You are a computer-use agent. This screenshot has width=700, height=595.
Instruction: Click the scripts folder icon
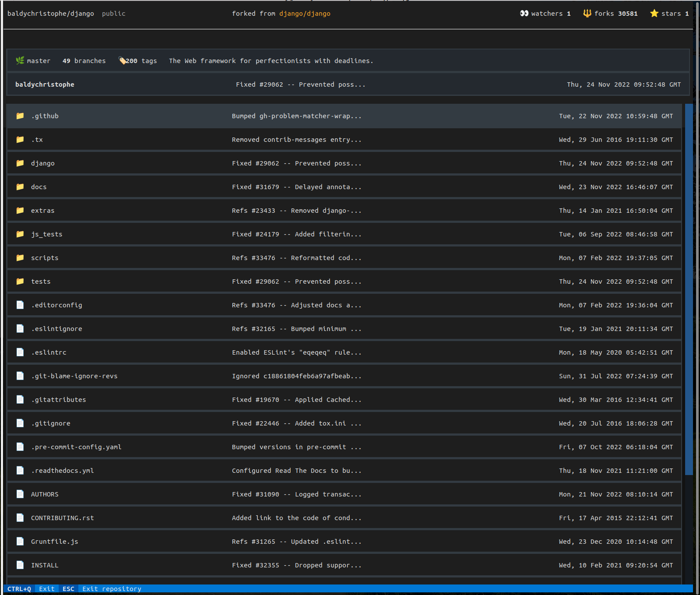(x=20, y=258)
